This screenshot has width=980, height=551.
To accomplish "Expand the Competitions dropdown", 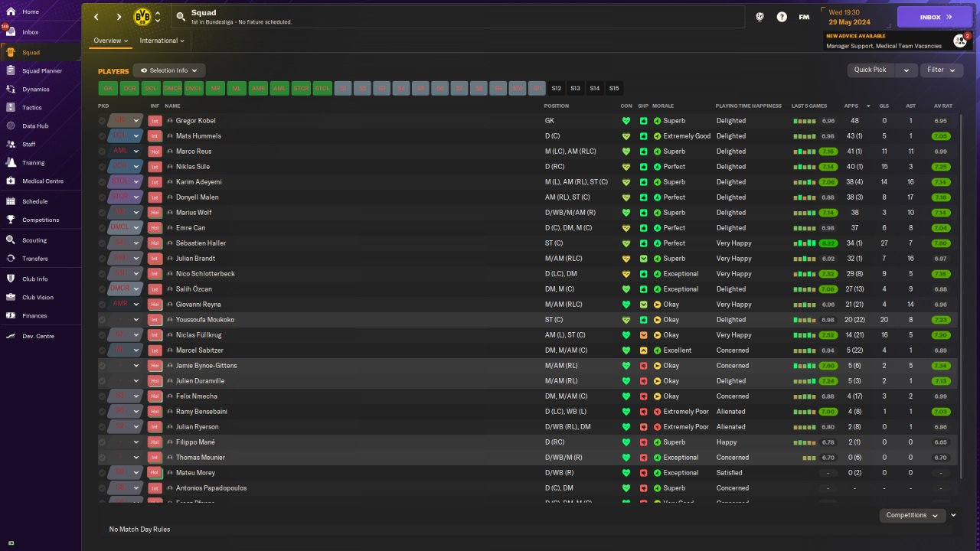I will coord(911,515).
